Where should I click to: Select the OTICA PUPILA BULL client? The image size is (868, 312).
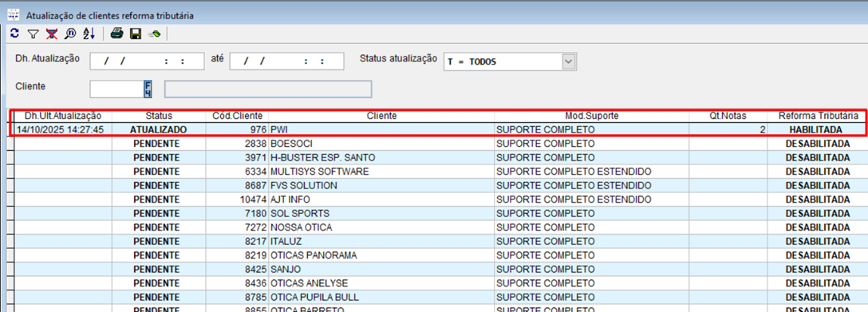(382, 297)
